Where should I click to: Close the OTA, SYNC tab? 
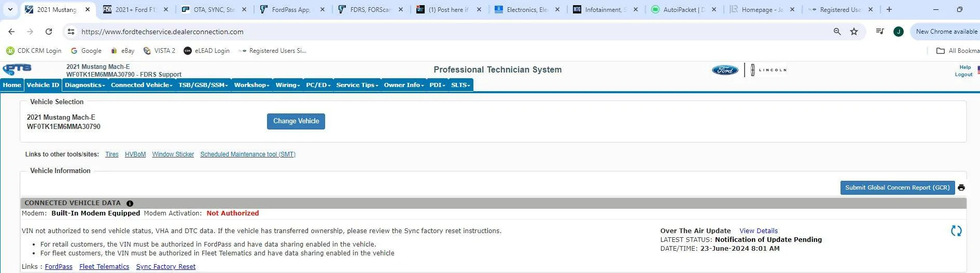(244, 9)
